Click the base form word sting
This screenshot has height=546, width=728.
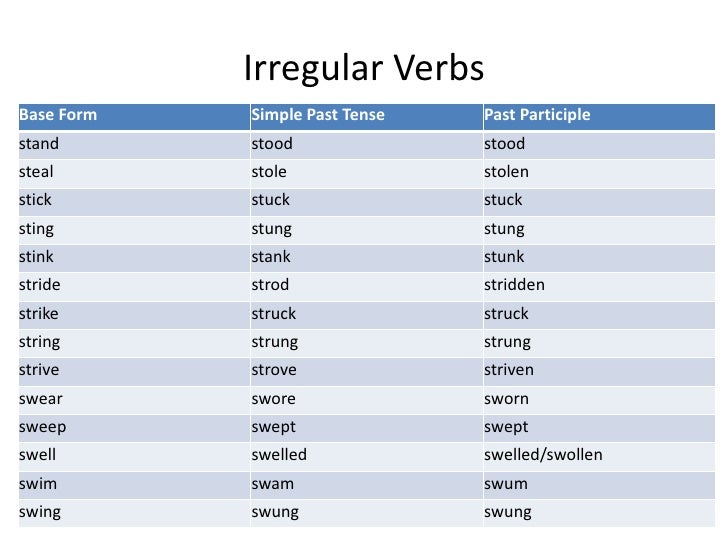point(36,229)
